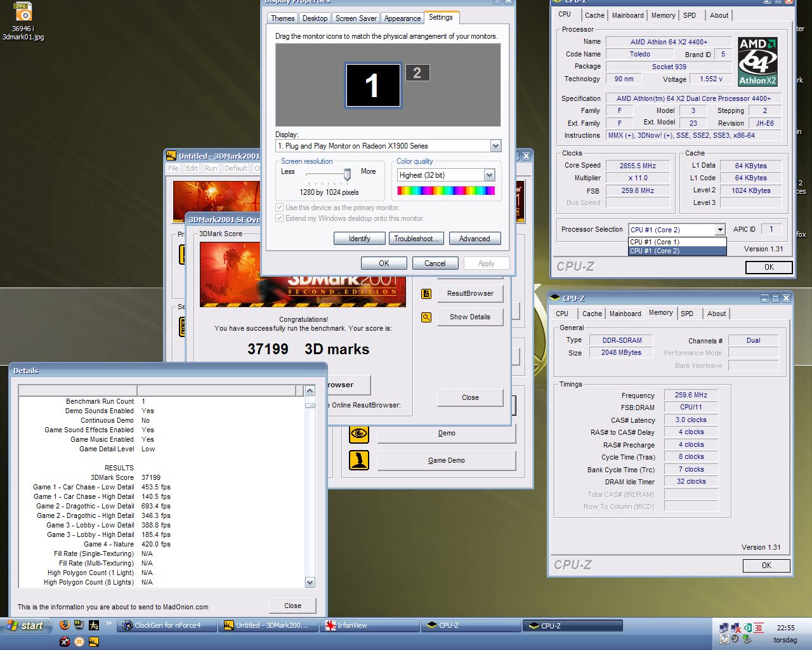Click the joystick icon beside Game Demo
Image resolution: width=812 pixels, height=650 pixels.
[x=359, y=460]
